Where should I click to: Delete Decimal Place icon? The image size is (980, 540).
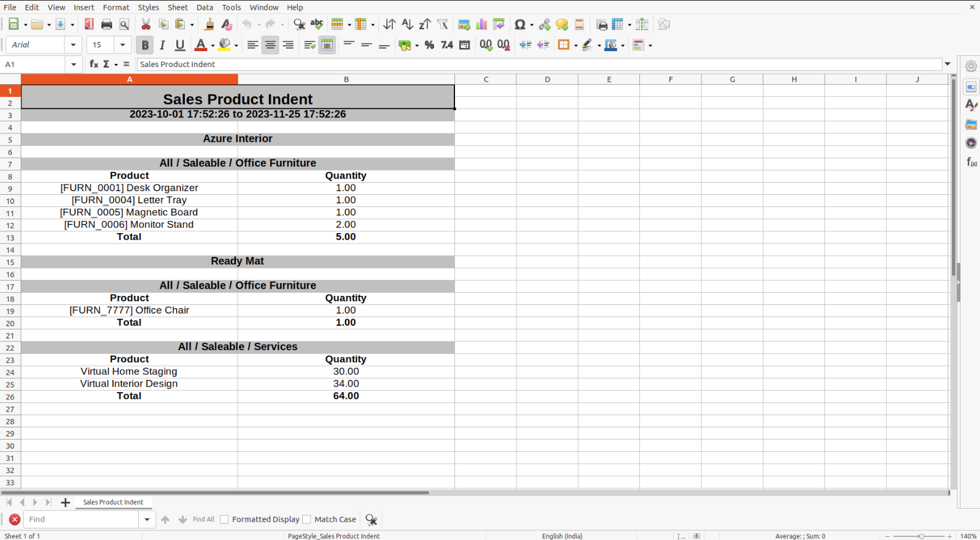coord(504,45)
